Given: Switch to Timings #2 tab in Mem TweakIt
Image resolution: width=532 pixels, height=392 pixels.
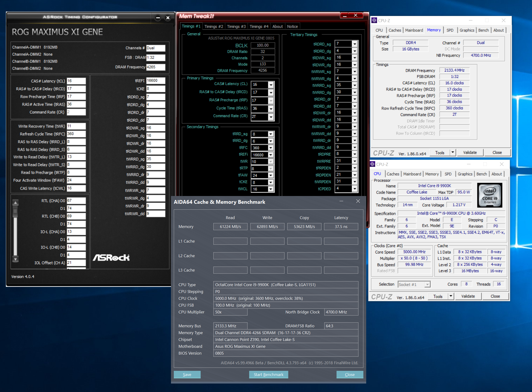Looking at the screenshot, I should [214, 26].
